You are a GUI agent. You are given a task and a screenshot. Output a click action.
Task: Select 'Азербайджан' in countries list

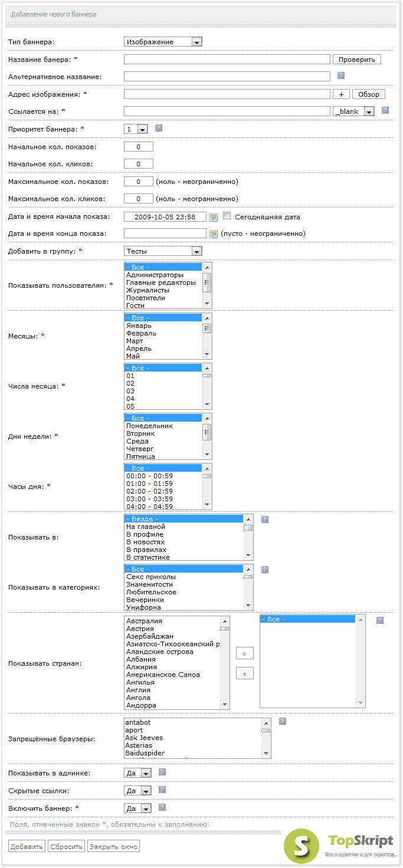pos(172,636)
